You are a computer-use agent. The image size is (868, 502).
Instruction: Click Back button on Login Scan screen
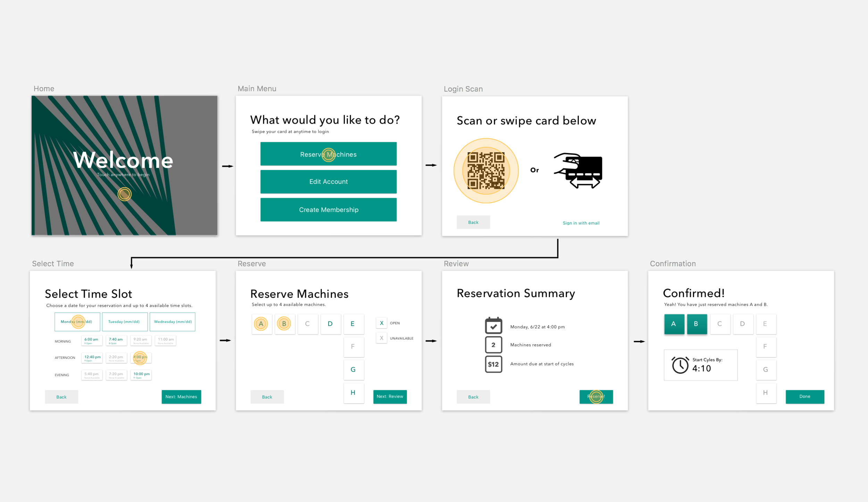coord(472,223)
